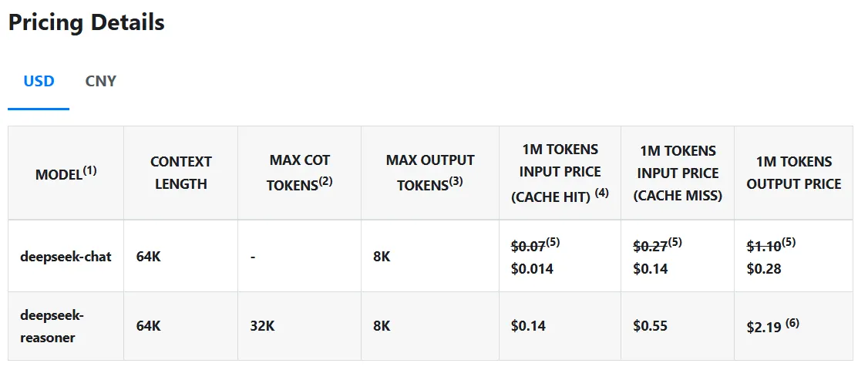
Task: Click the CACHE MISS input price header
Action: [x=678, y=173]
